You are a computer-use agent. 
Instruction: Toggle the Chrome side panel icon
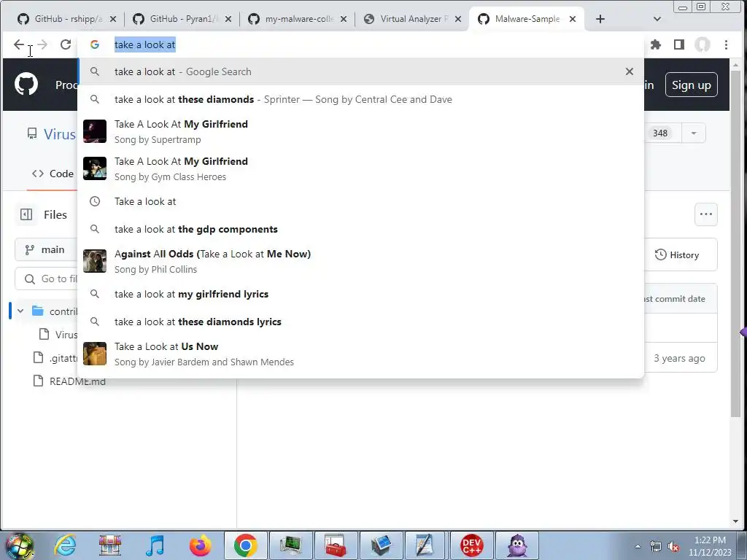[x=679, y=44]
